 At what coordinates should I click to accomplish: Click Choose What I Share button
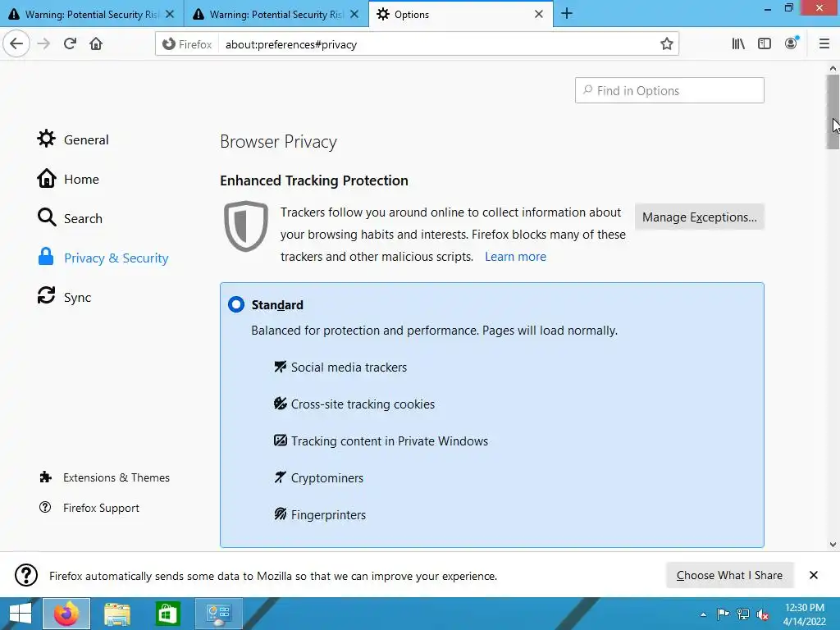729,575
